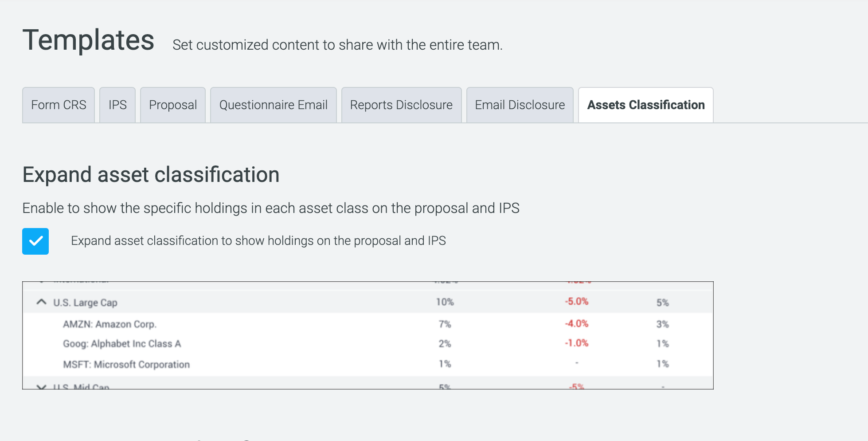Switch to the Email Disclosure tab
Image resolution: width=868 pixels, height=441 pixels.
(x=520, y=105)
